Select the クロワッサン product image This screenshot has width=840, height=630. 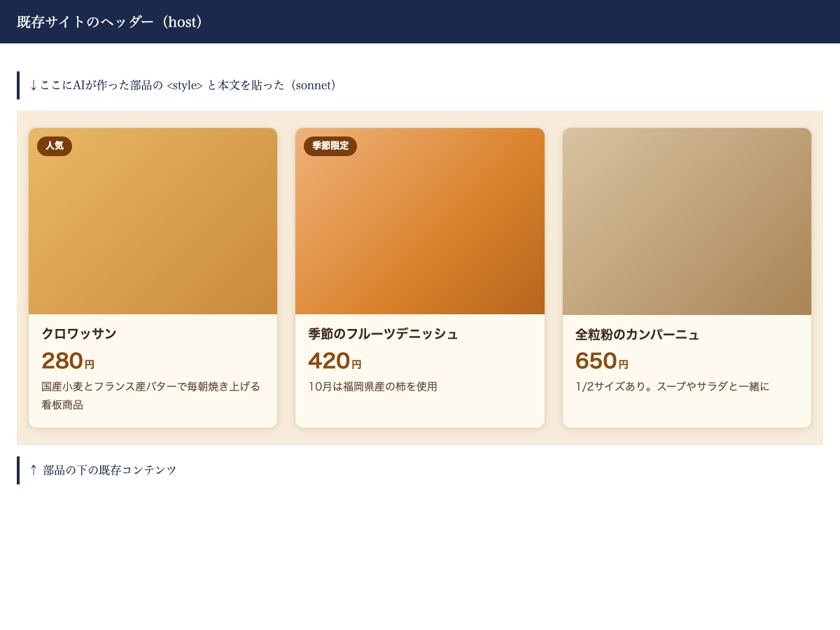coord(153,221)
